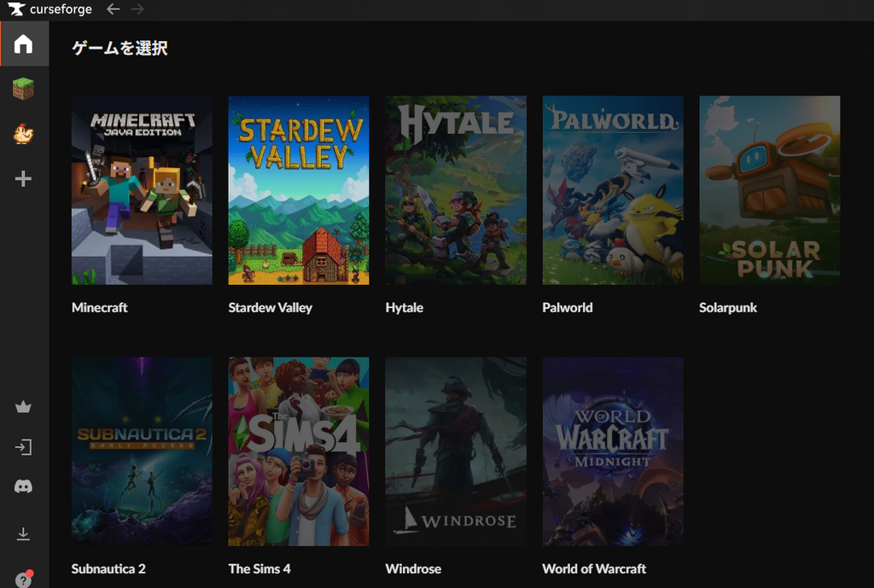Select the Solarpunk cover art
Viewport: 874px width, 588px height.
pos(770,190)
